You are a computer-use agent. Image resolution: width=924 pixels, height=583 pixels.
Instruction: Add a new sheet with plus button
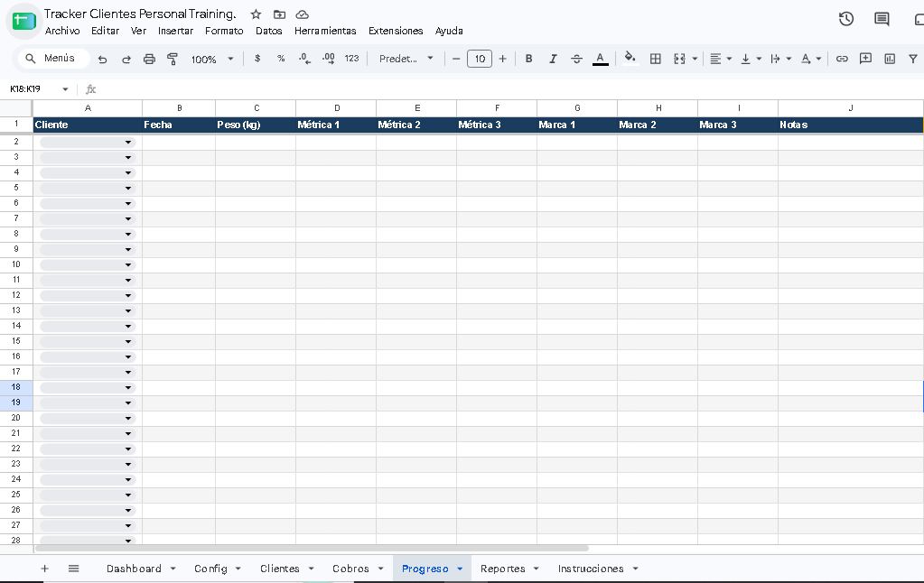click(45, 569)
